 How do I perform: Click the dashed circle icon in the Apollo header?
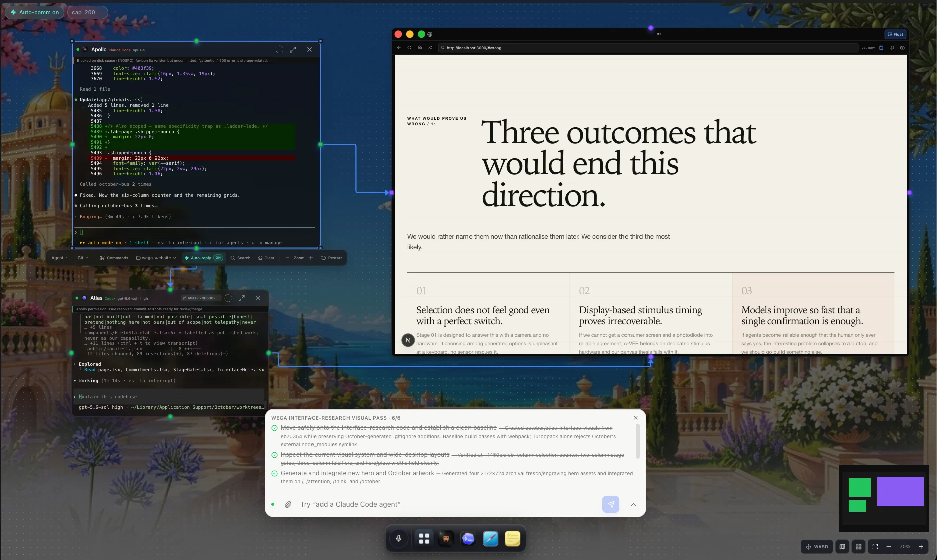[x=279, y=49]
